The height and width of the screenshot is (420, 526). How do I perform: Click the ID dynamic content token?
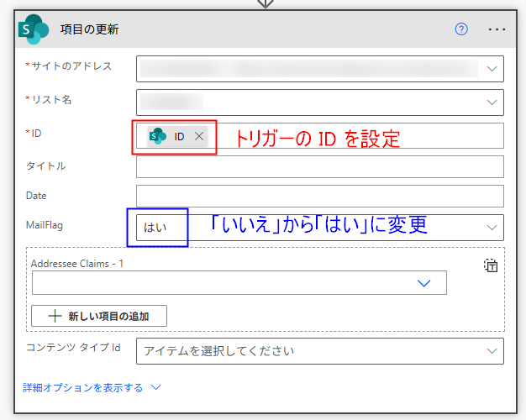(177, 136)
